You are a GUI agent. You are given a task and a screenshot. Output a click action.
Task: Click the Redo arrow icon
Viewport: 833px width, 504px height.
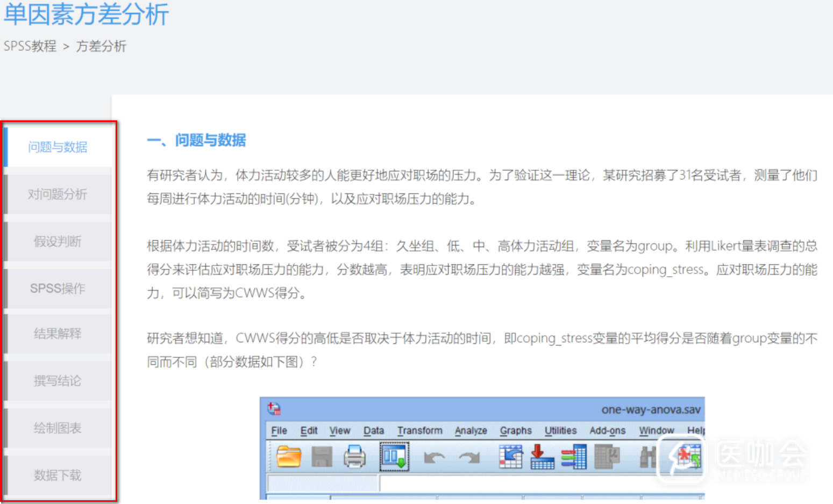469,458
